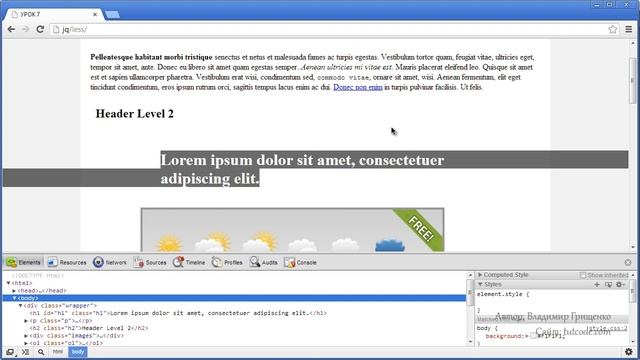Select the УРОК 7 browser tab
Image resolution: width=640 pixels, height=360 pixels.
tap(53, 14)
